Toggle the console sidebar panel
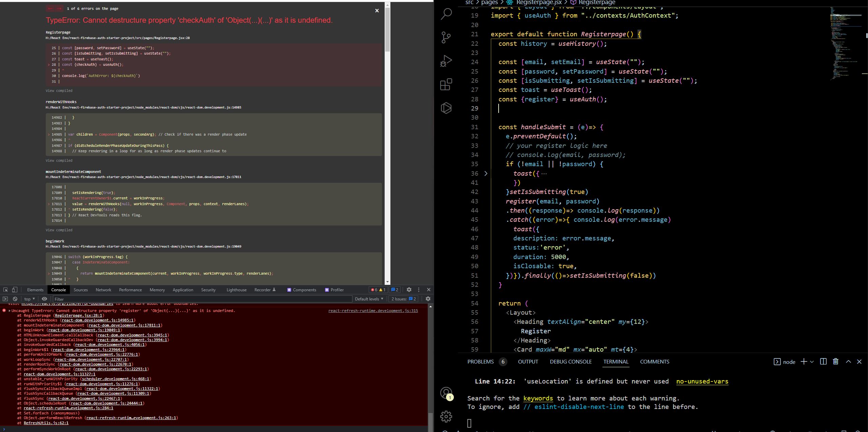Viewport: 868px width, 432px height. 5,299
